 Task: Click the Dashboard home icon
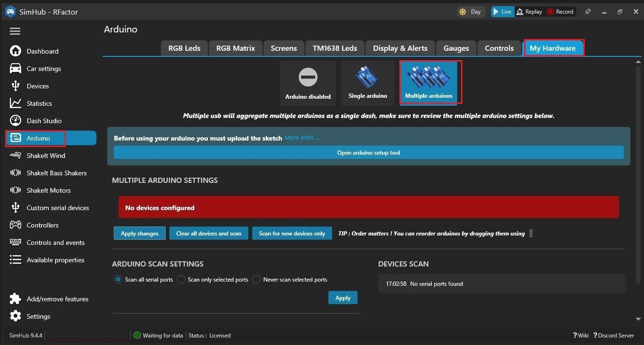[x=16, y=51]
